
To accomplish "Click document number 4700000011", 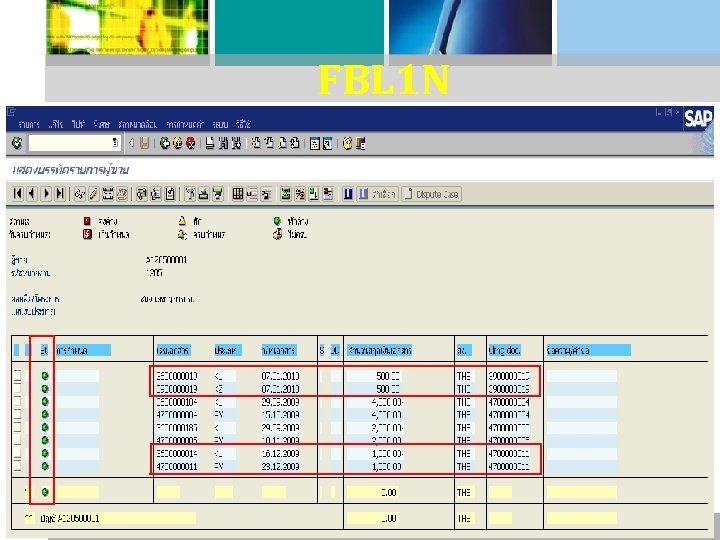I will coord(177,466).
